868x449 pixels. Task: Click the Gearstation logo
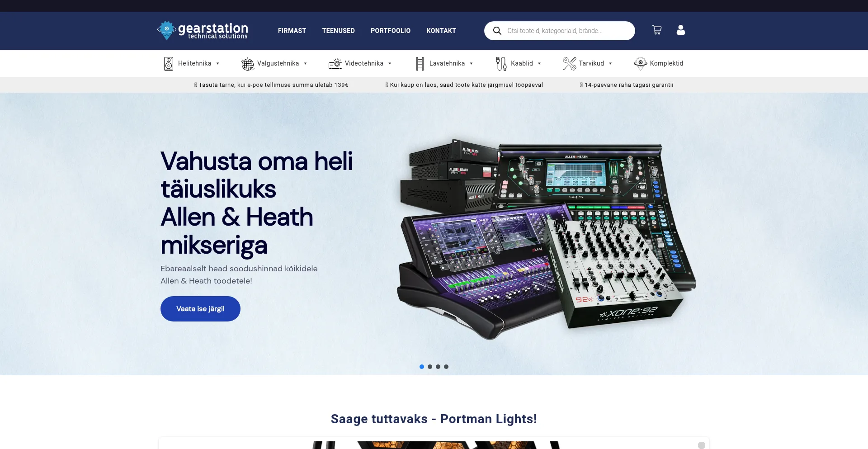(x=203, y=31)
